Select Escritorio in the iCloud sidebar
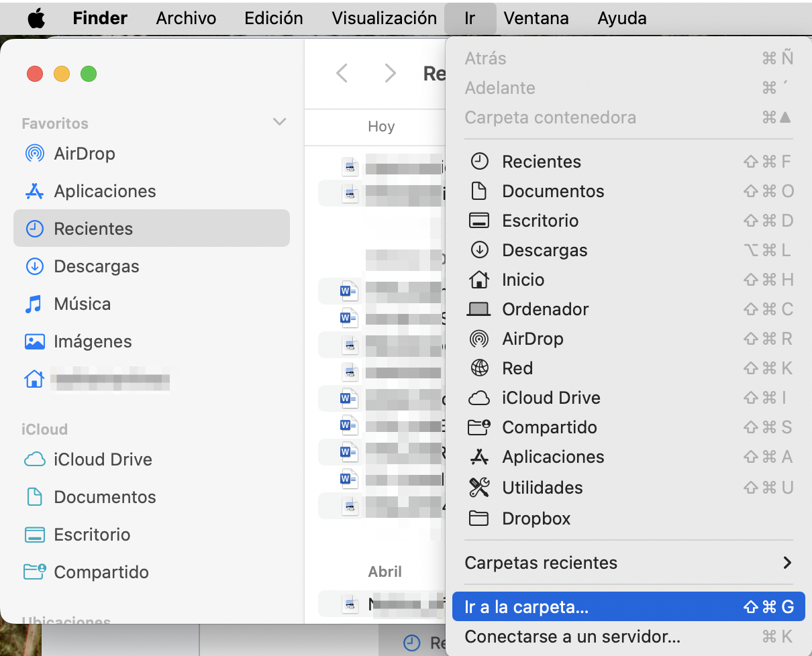 tap(152, 535)
